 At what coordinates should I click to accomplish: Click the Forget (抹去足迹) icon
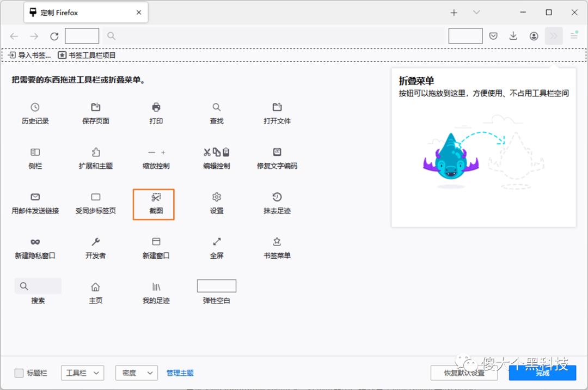pos(276,204)
